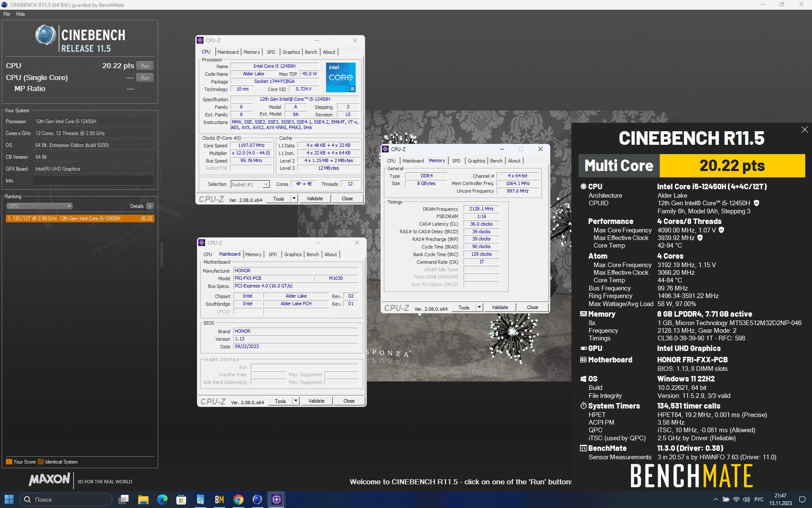Click the Info input field in Your System
Image resolution: width=812 pixels, height=508 pixels.
click(93, 181)
